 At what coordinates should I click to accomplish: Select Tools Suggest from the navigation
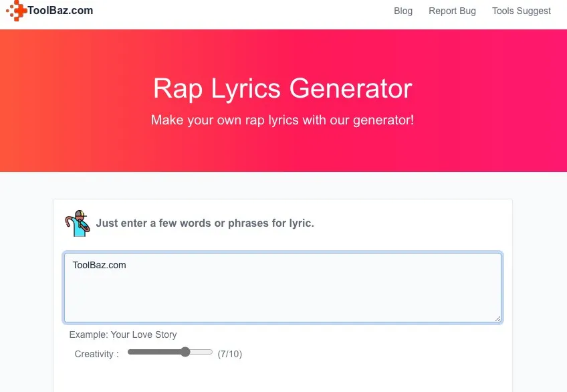(522, 11)
